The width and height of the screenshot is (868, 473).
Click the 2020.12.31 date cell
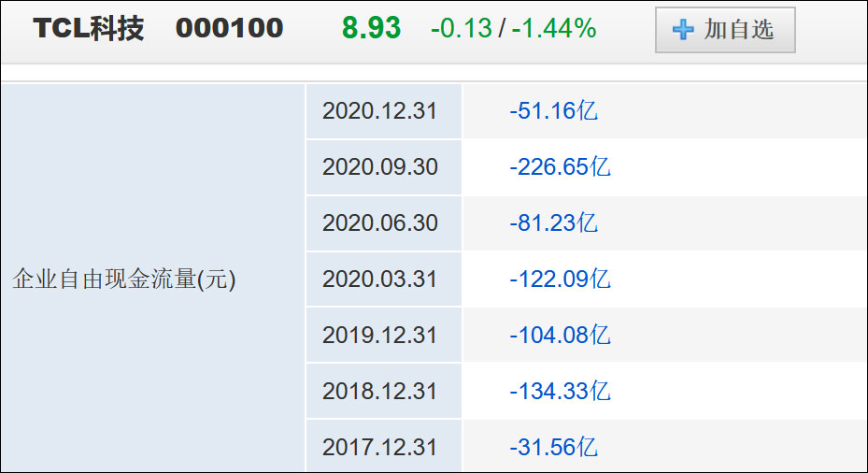coord(380,111)
